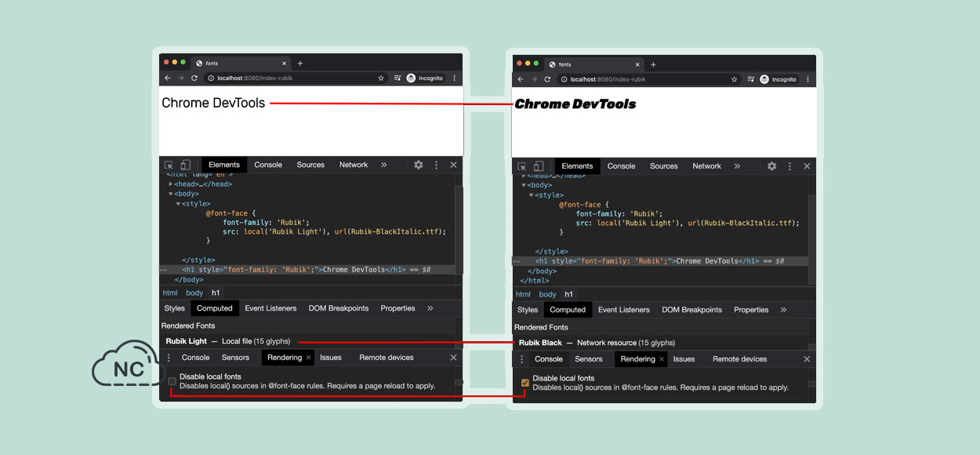Viewport: 980px width, 455px height.
Task: Open DevTools settings gear in right window
Action: pyautogui.click(x=771, y=166)
